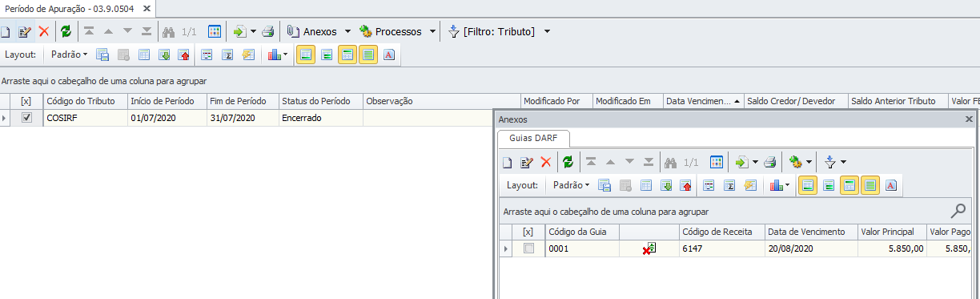Select the 0001 guia code cell
The image size is (980, 299).
click(582, 249)
